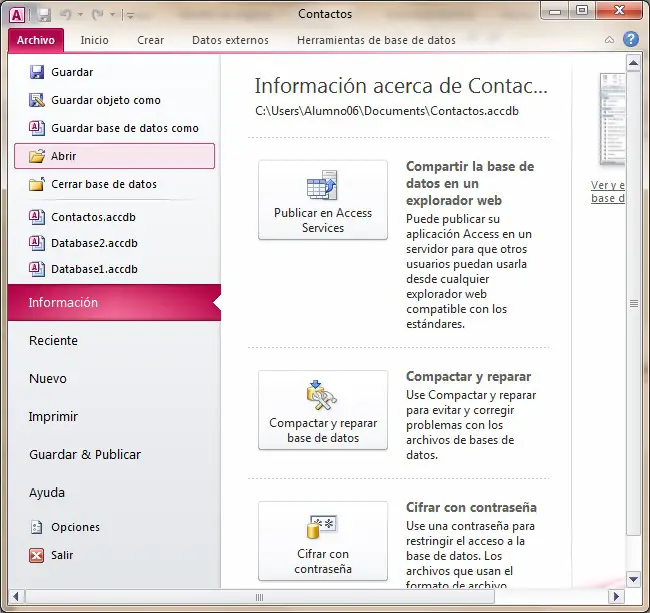The width and height of the screenshot is (650, 613).
Task: Open the Imprimir section
Action: click(x=53, y=417)
